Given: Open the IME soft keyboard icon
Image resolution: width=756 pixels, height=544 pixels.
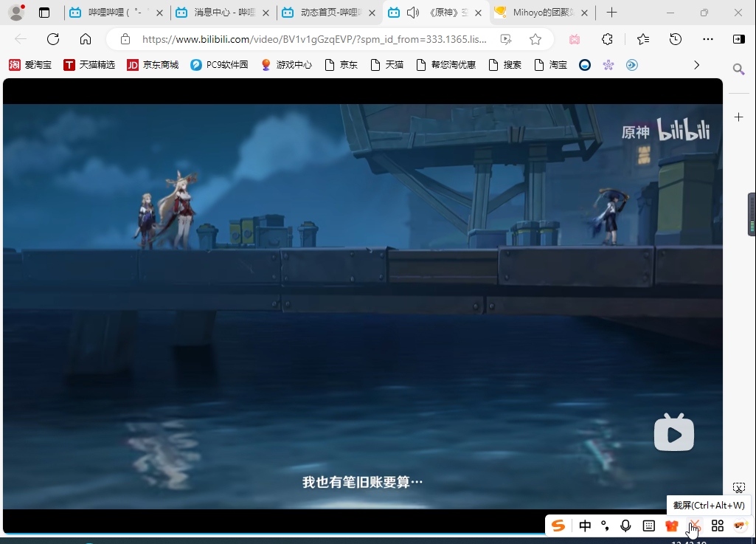Looking at the screenshot, I should (649, 526).
